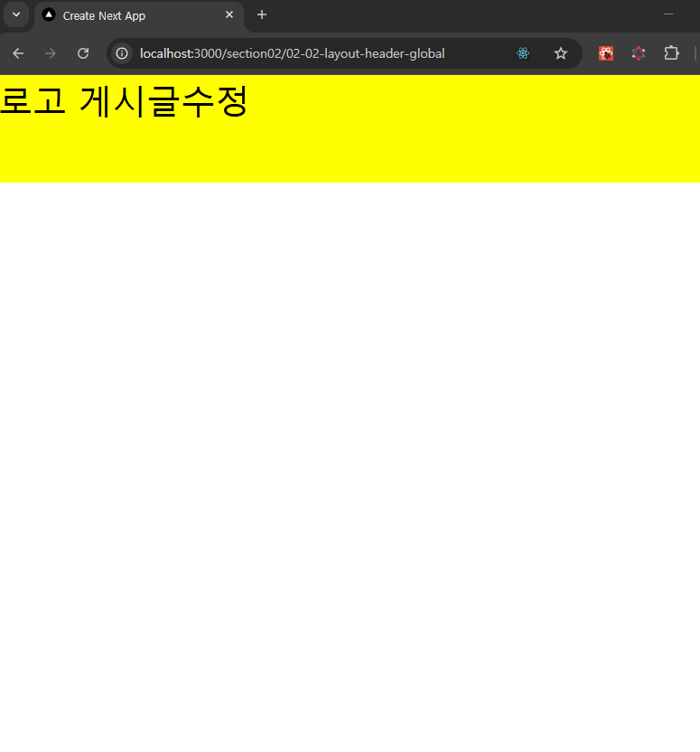Click the 로고 header text
Screen dimensions: 700x752
(x=33, y=100)
